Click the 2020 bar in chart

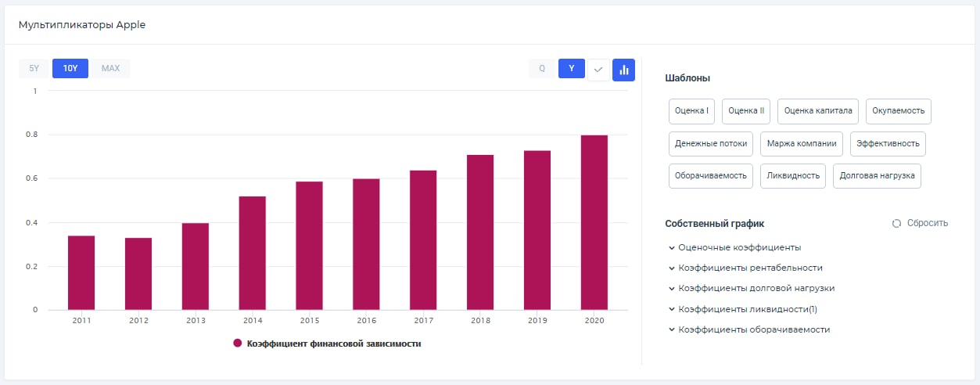click(594, 222)
